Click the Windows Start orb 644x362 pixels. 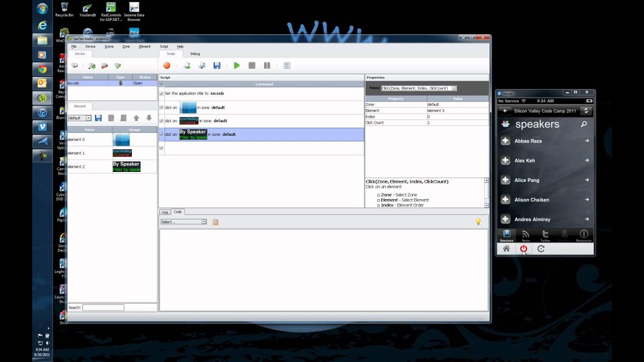click(42, 9)
